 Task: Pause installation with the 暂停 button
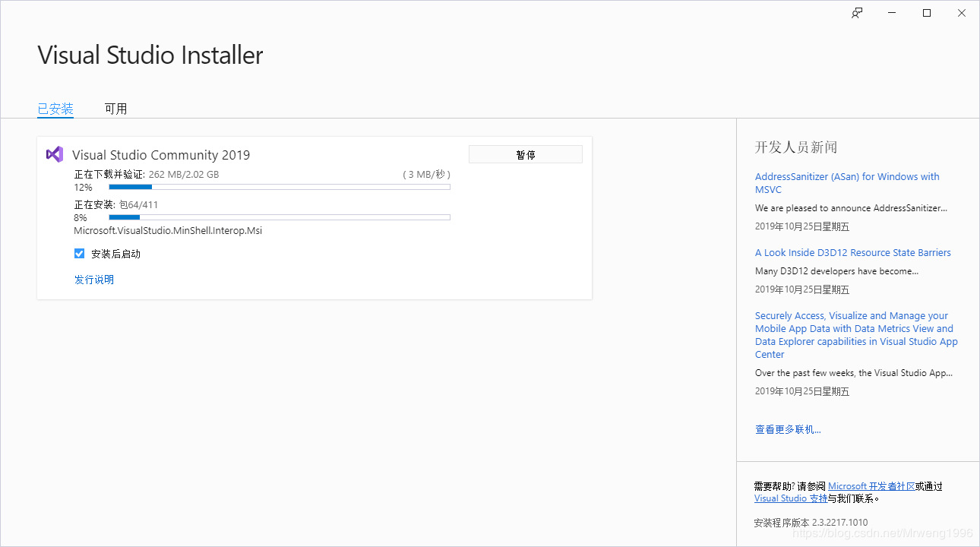coord(526,154)
